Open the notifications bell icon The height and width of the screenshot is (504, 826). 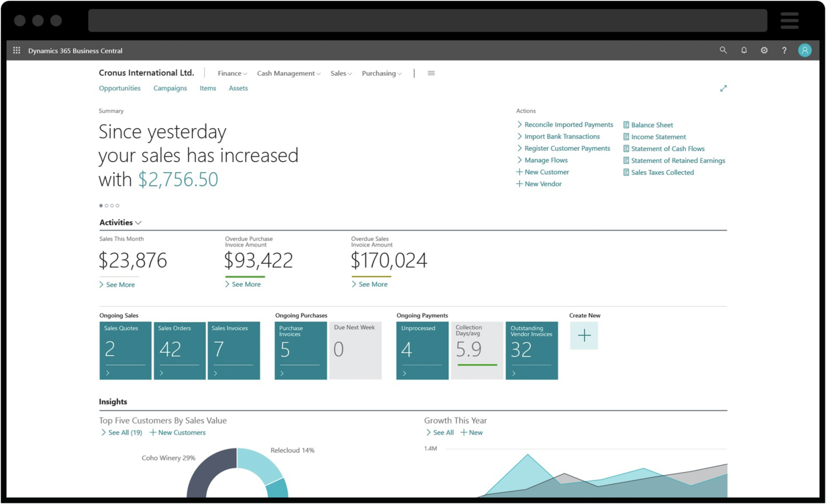(743, 50)
